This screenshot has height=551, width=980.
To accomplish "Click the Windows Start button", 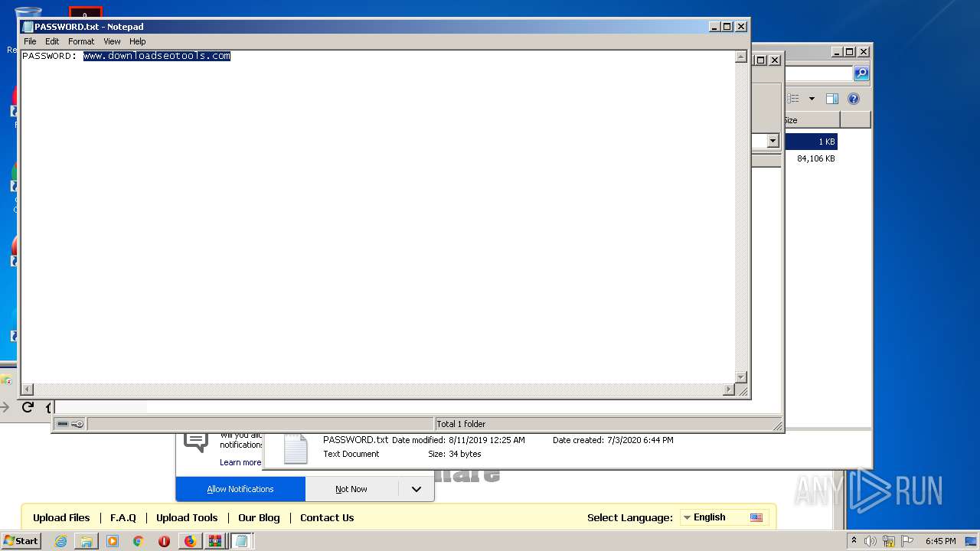I will (21, 540).
